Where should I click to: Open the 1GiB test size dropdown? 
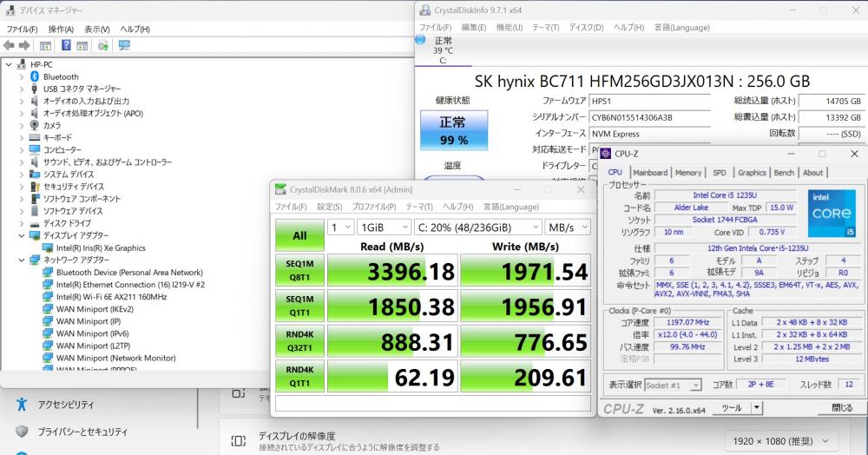point(378,227)
